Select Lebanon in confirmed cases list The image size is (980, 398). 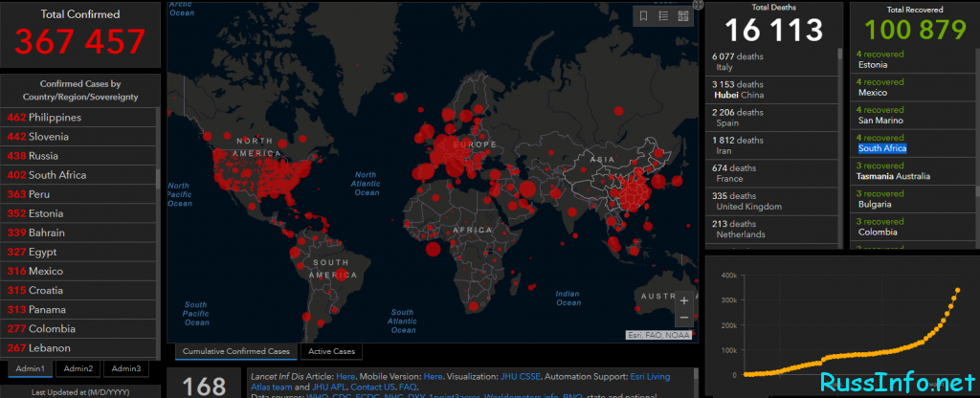(x=78, y=348)
